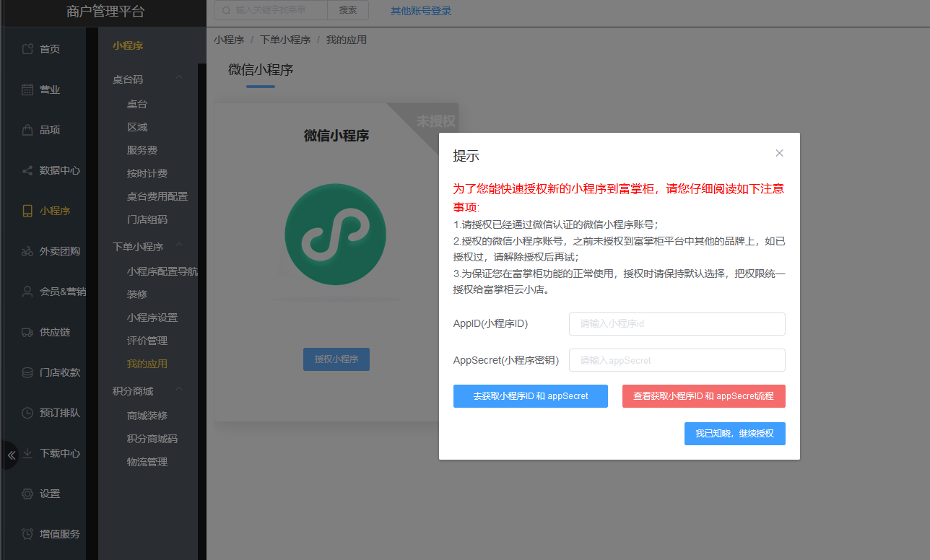Viewport: 930px width, 560px height.
Task: Open 小程序配置导航 submenu item
Action: 162,271
